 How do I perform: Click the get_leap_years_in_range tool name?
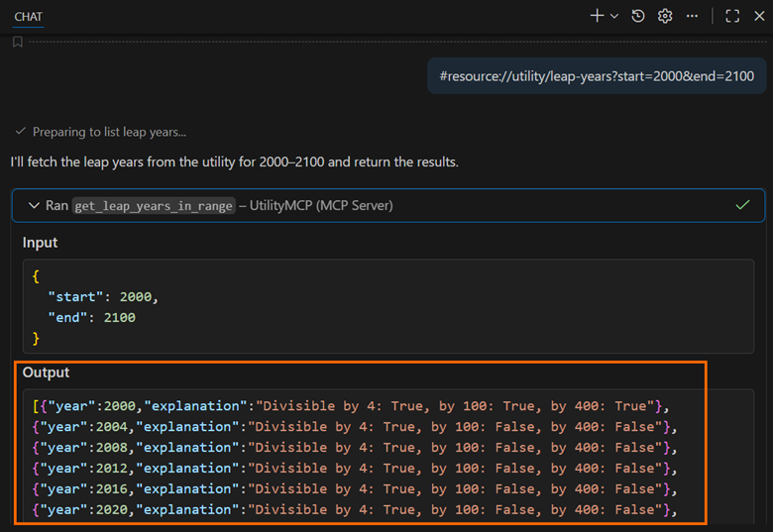click(x=154, y=206)
